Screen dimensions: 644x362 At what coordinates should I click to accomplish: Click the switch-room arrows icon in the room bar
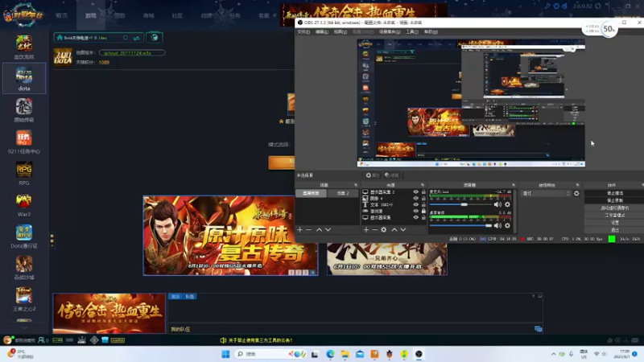coord(136,38)
